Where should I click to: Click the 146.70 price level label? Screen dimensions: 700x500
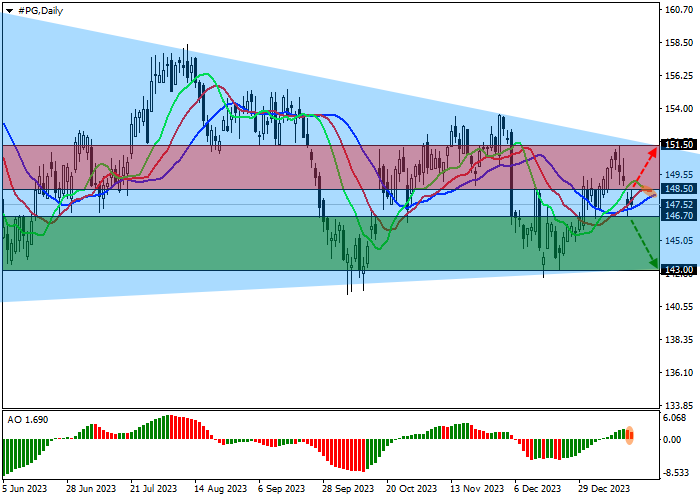pos(678,216)
